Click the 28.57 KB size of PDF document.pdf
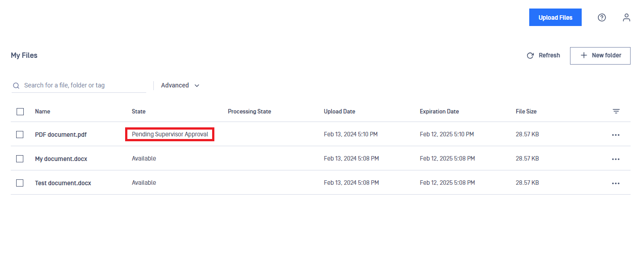This screenshot has height=274, width=644. pyautogui.click(x=527, y=134)
